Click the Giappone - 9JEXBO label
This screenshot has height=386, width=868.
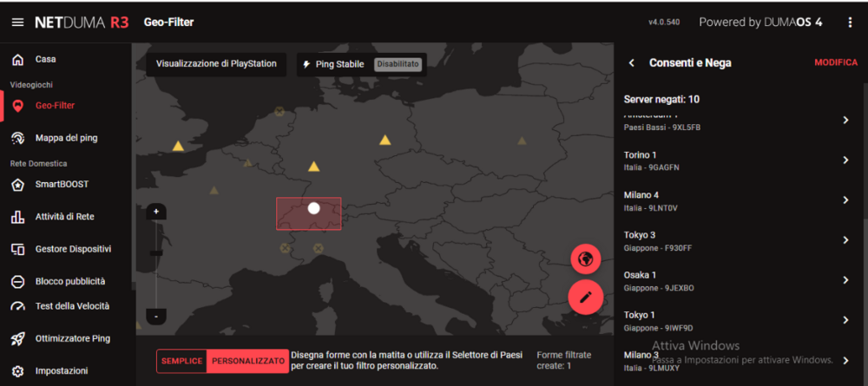pos(659,288)
